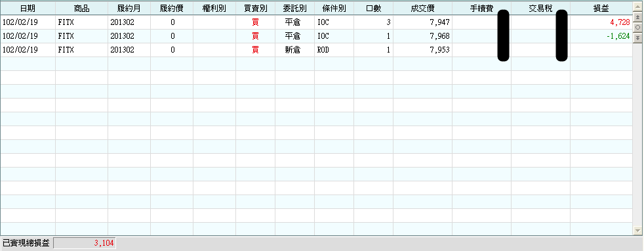
Task: Click 平倉 in the 7,968 price row
Action: pyautogui.click(x=294, y=36)
